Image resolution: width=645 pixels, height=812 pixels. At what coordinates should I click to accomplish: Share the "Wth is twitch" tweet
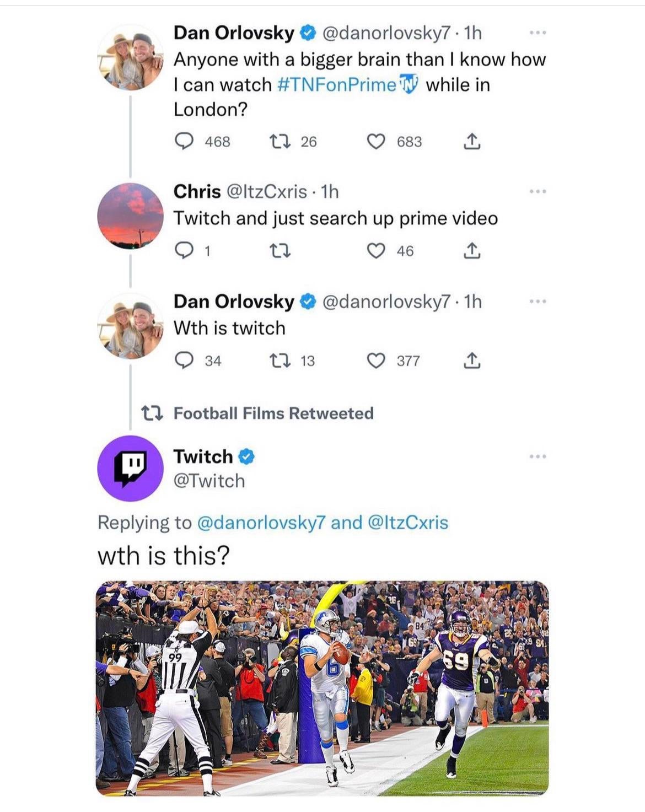pyautogui.click(x=471, y=361)
